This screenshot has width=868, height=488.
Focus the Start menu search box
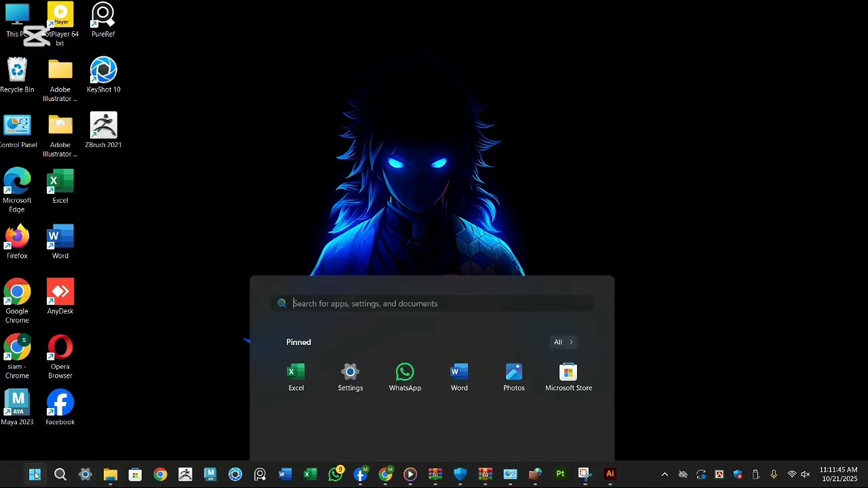(433, 304)
